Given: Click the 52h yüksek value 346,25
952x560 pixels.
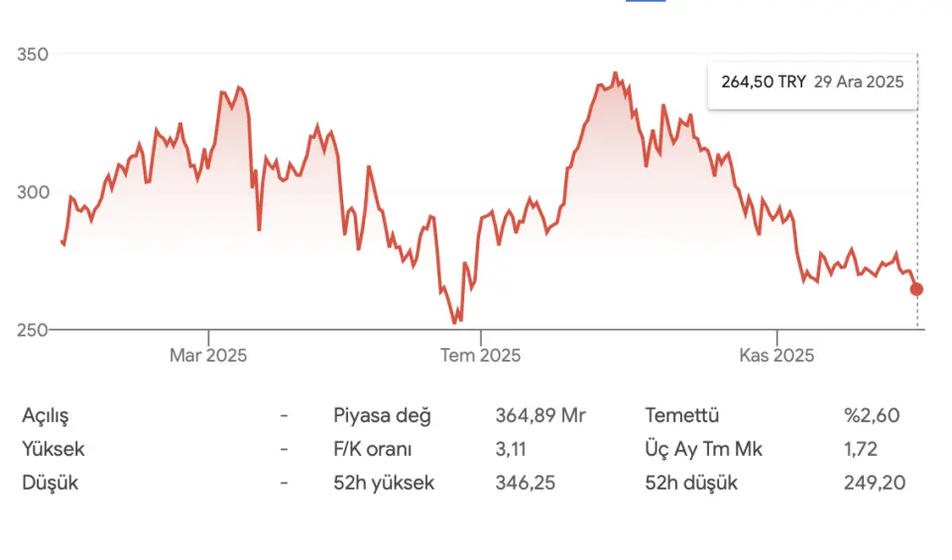Looking at the screenshot, I should tap(525, 484).
